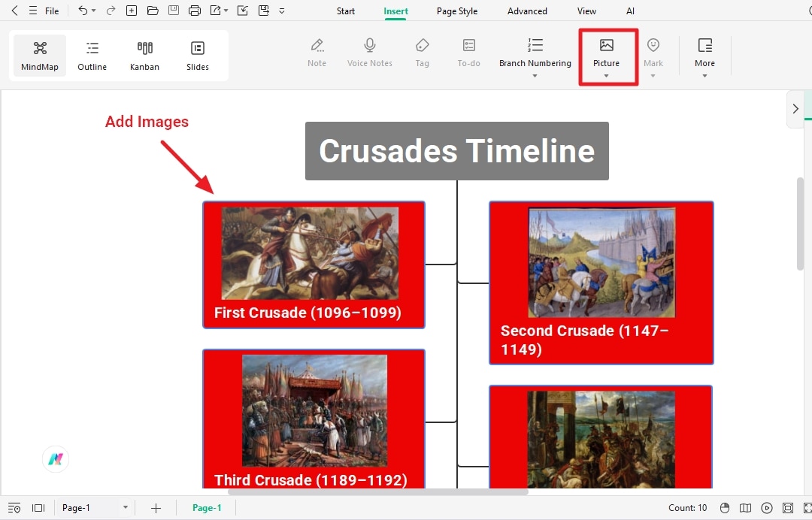Click the Export icon
Image resolution: width=812 pixels, height=520 pixels.
[x=216, y=11]
